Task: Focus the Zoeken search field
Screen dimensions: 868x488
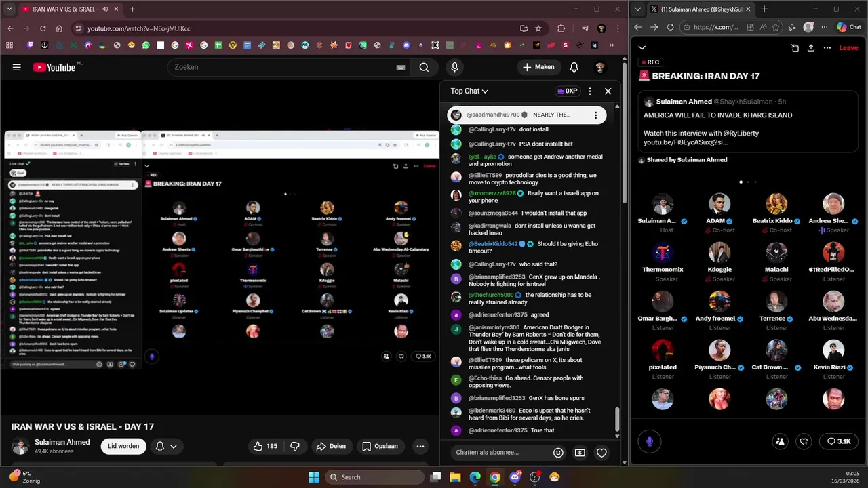Action: pos(282,67)
